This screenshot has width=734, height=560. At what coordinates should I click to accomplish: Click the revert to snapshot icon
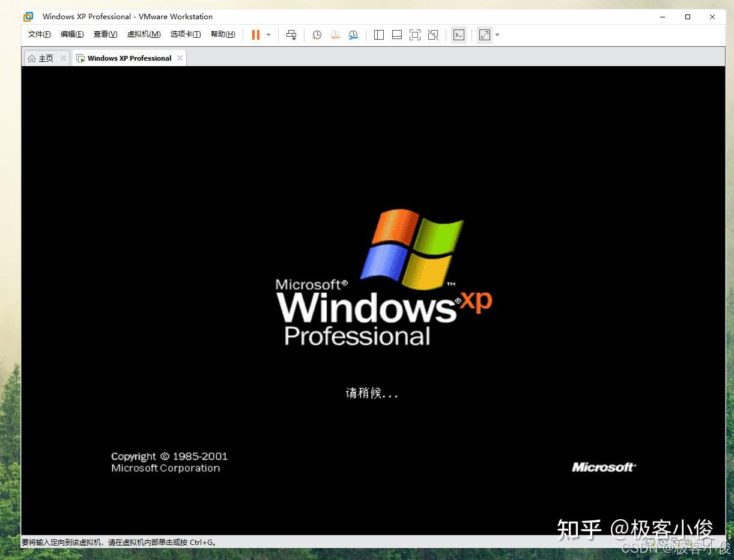[335, 35]
